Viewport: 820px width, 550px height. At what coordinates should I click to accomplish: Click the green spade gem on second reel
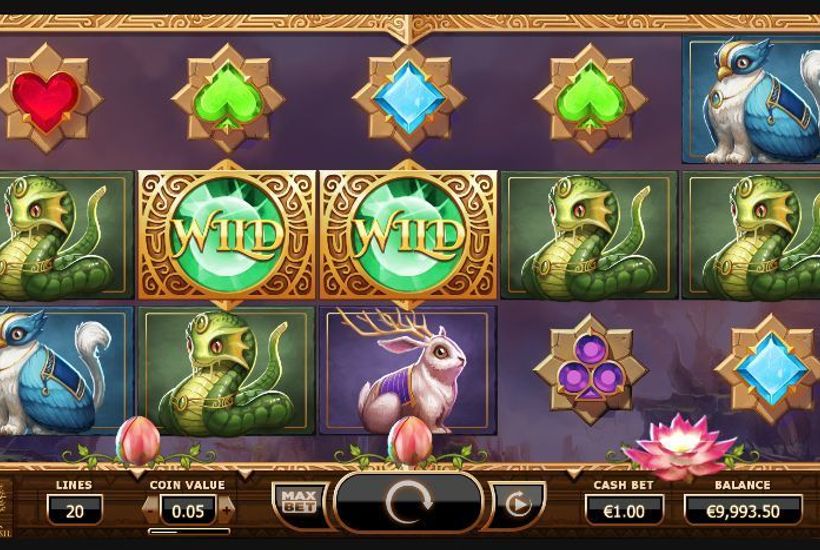pyautogui.click(x=227, y=97)
